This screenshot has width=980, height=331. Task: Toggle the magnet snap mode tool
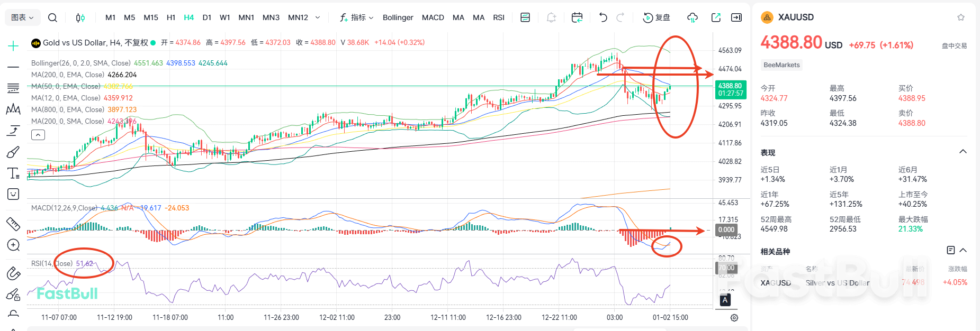[x=13, y=273]
